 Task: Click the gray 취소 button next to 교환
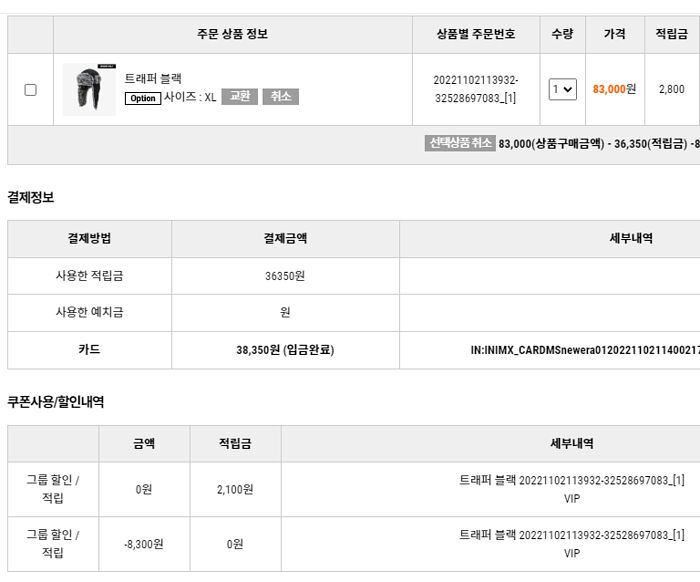pos(281,96)
